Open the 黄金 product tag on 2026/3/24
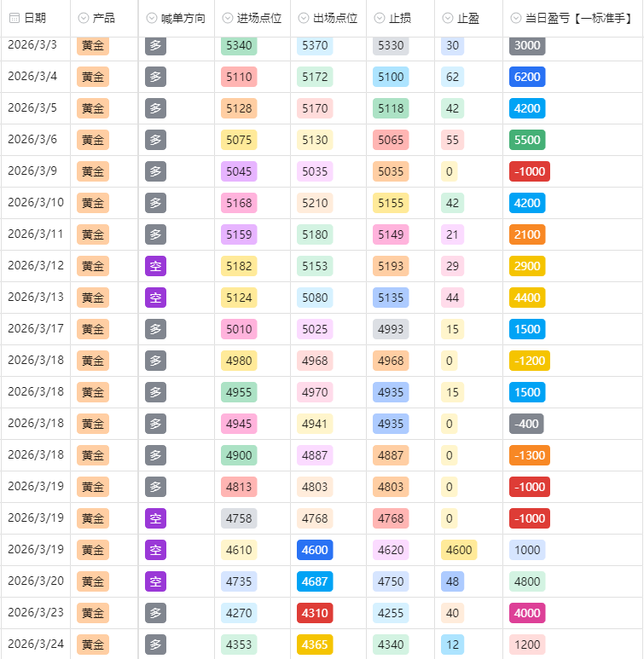Image resolution: width=644 pixels, height=659 pixels. (93, 645)
